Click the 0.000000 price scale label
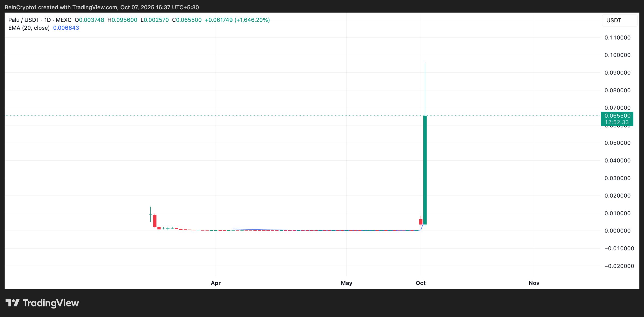 pyautogui.click(x=617, y=231)
